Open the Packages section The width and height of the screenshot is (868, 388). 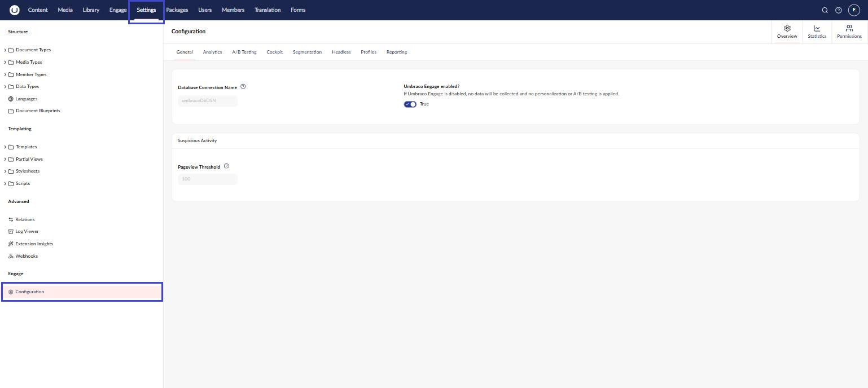point(177,10)
